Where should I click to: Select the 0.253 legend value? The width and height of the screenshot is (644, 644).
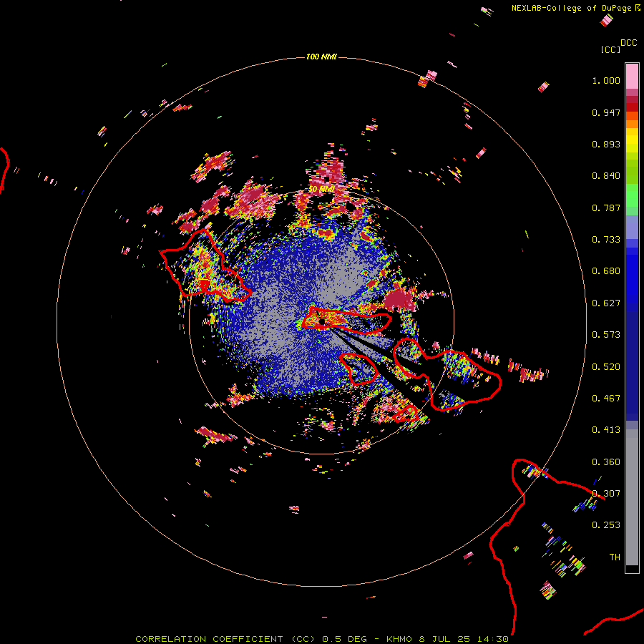[x=606, y=525]
